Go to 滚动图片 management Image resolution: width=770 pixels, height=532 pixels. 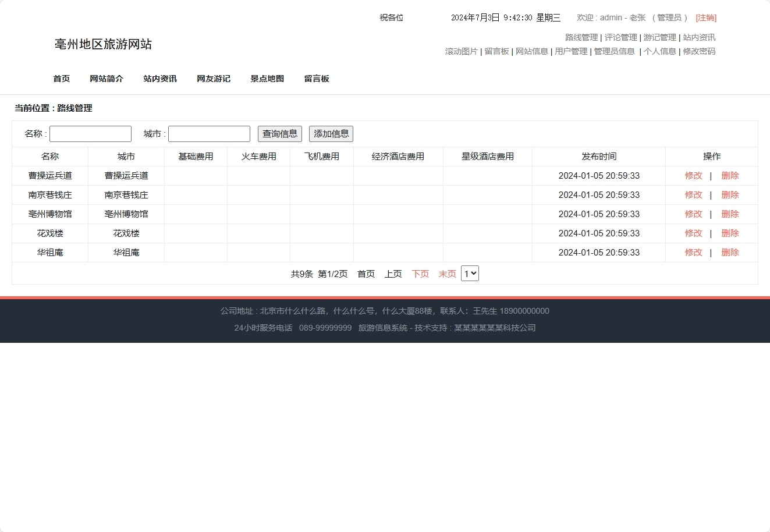click(x=462, y=52)
